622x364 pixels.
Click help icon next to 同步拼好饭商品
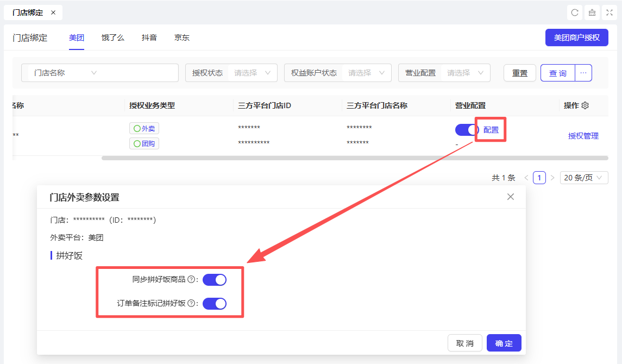191,280
